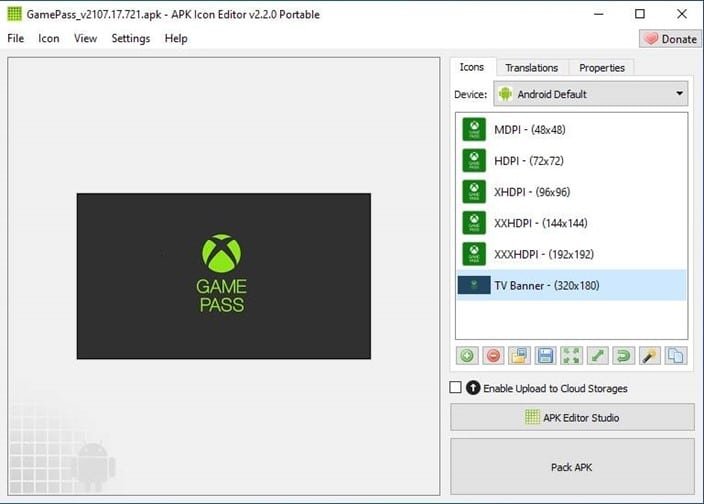
Task: Click the TV Banner row thumbnail
Action: point(474,285)
